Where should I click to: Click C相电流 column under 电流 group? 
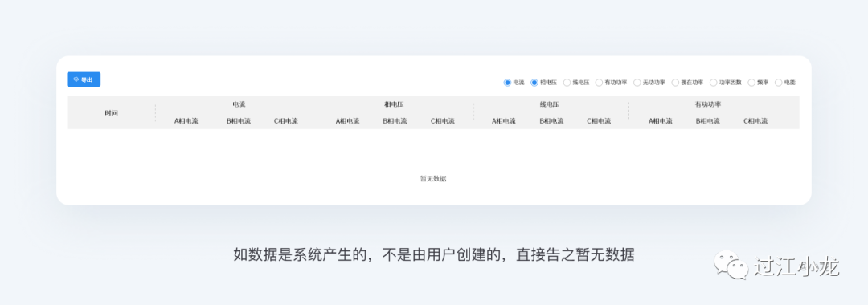click(x=285, y=121)
